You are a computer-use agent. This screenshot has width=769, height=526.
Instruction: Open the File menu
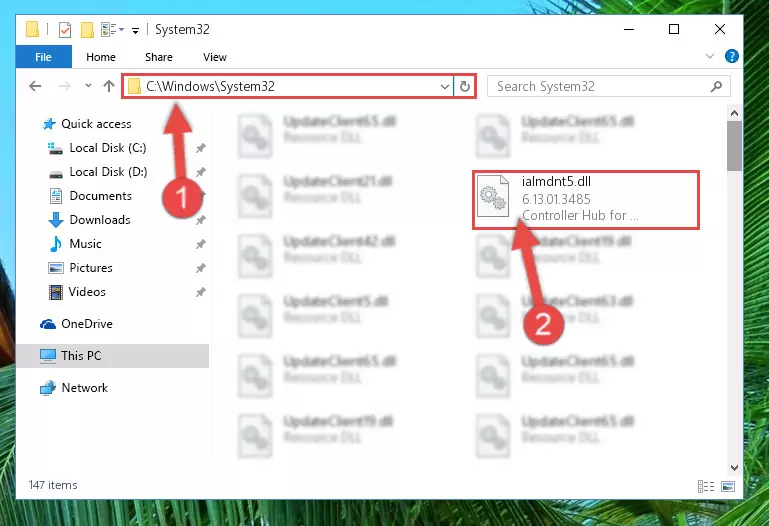pos(44,57)
